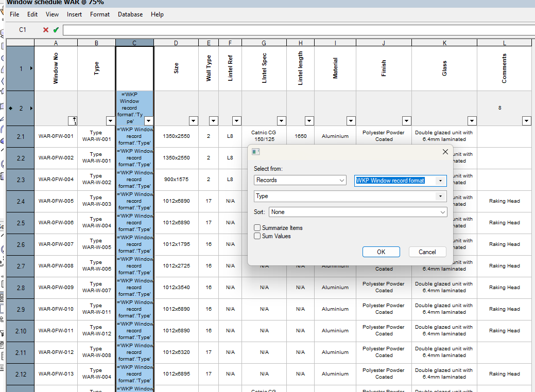Screen dimensions: 535x392
Task: Enable the Summarize Items checkbox
Action: [x=257, y=227]
